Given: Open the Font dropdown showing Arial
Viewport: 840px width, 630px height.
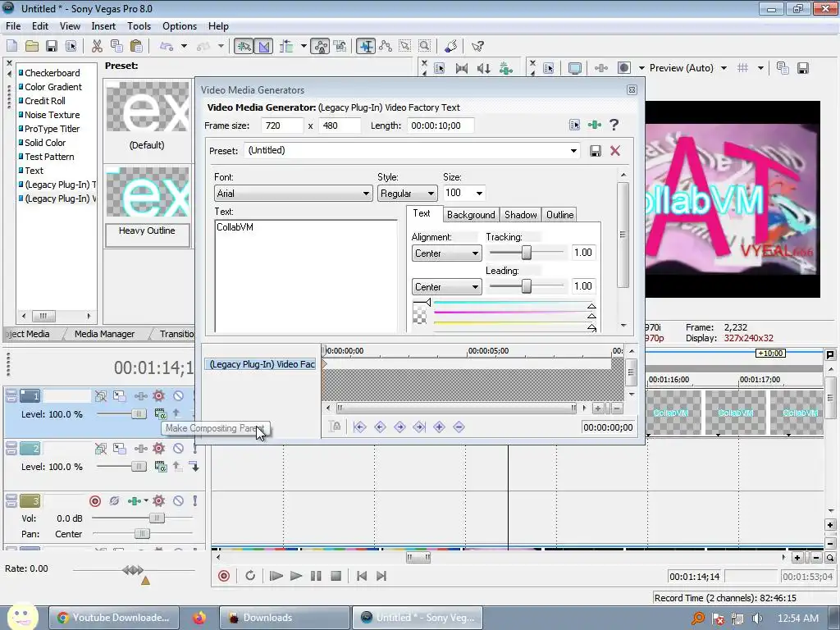Looking at the screenshot, I should click(293, 194).
